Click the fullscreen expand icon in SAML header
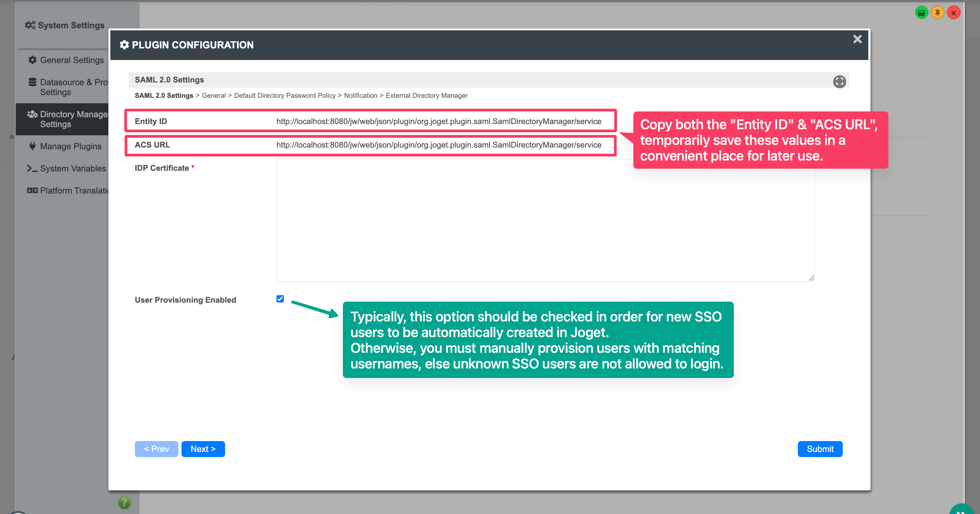Viewport: 980px width, 514px height. click(x=839, y=81)
